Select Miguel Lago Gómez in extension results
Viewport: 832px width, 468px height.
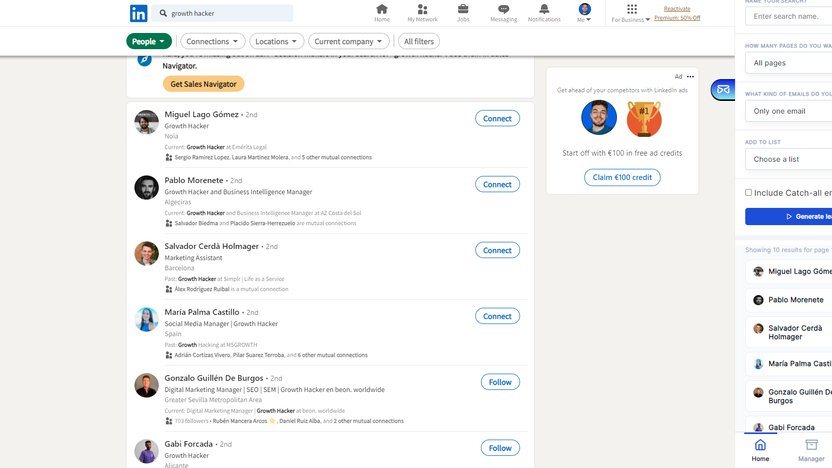(789, 271)
